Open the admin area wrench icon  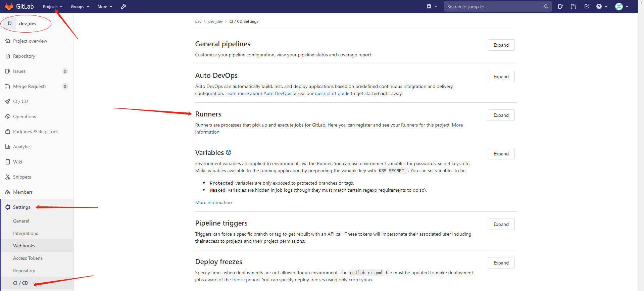123,6
